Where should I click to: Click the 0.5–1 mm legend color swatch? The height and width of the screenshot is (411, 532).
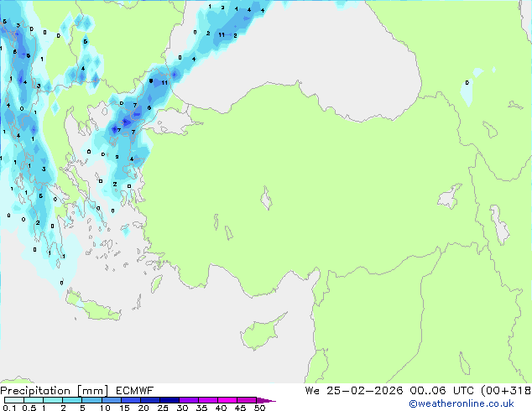tap(34, 400)
